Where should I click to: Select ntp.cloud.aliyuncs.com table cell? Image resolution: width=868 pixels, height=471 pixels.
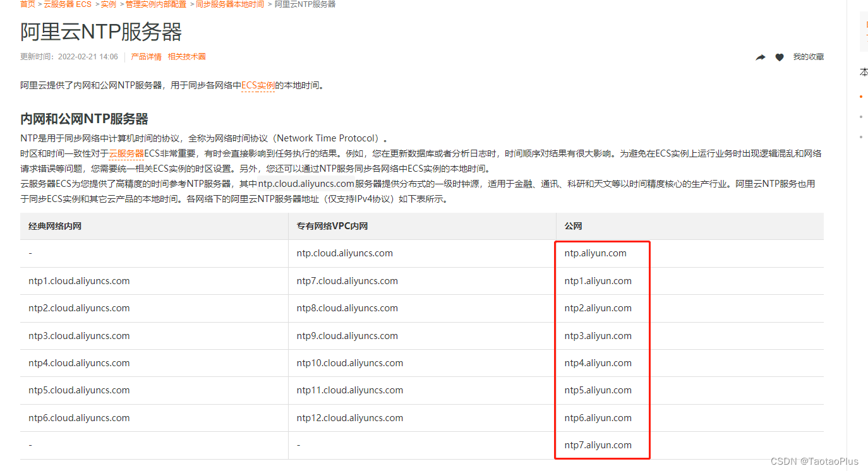pos(422,253)
